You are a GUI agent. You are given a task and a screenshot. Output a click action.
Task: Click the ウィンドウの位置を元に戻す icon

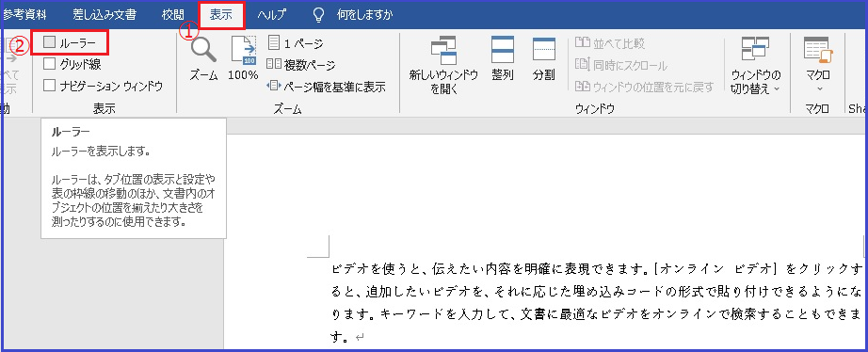pos(583,87)
